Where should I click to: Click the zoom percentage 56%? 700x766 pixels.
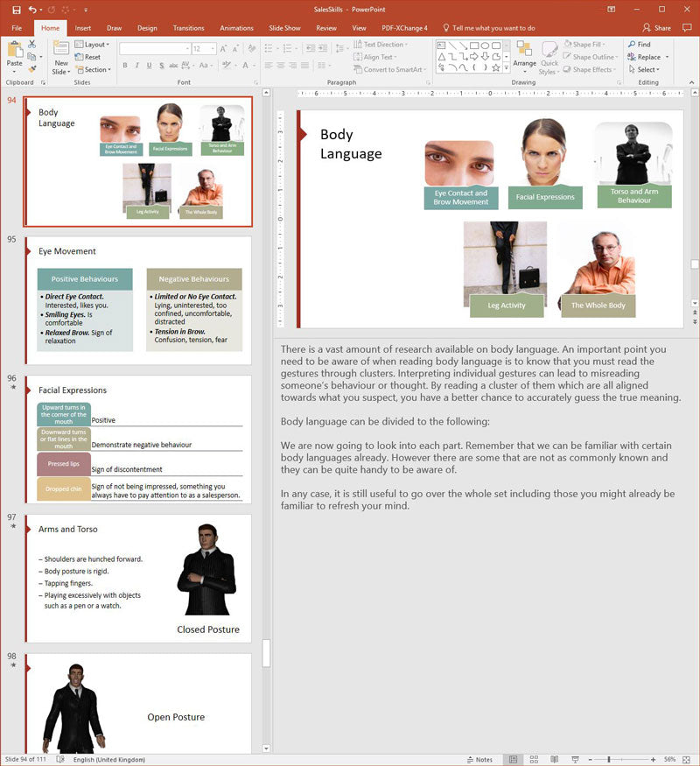pos(669,759)
